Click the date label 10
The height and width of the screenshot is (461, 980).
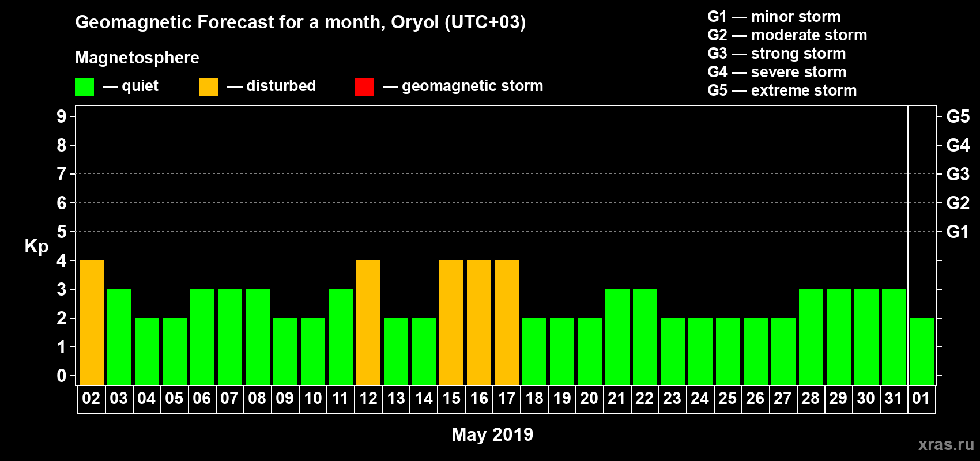tap(312, 398)
